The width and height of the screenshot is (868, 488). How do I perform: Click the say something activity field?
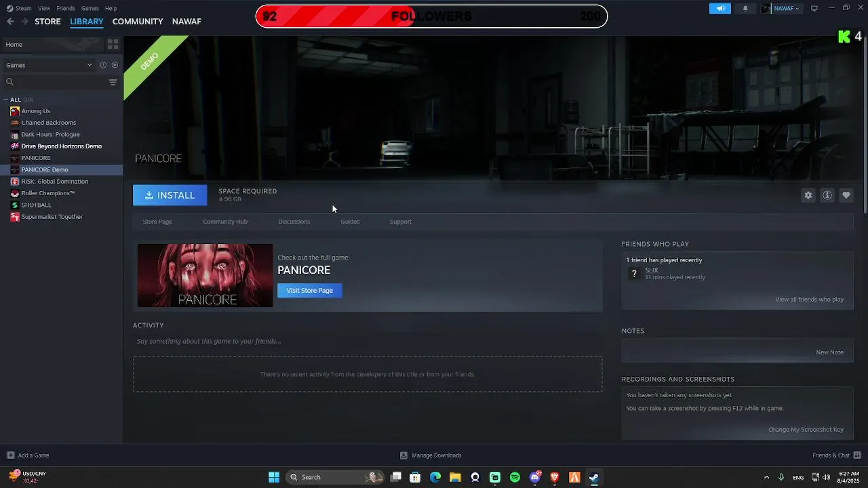point(368,341)
